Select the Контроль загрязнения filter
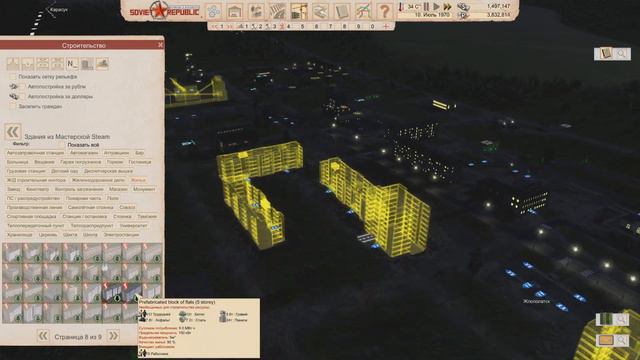Viewport: 640px width, 360px height. (x=79, y=189)
